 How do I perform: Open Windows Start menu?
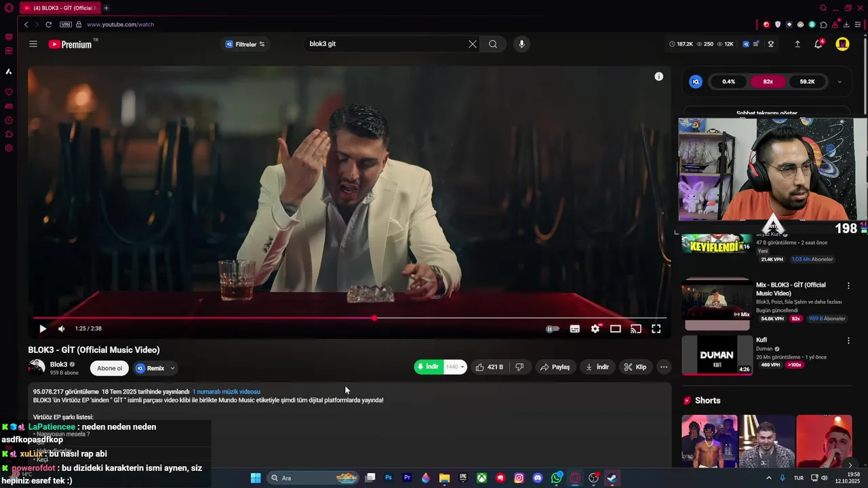coord(256,478)
